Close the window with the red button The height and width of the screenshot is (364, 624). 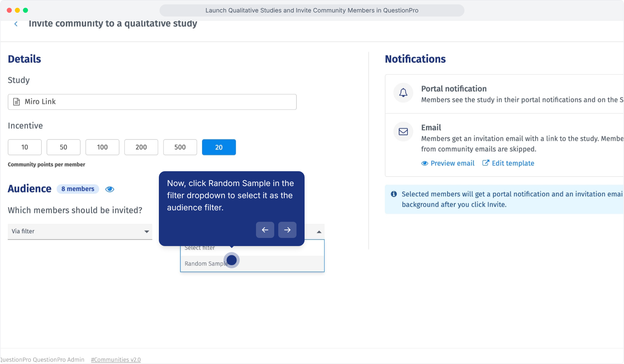point(9,10)
